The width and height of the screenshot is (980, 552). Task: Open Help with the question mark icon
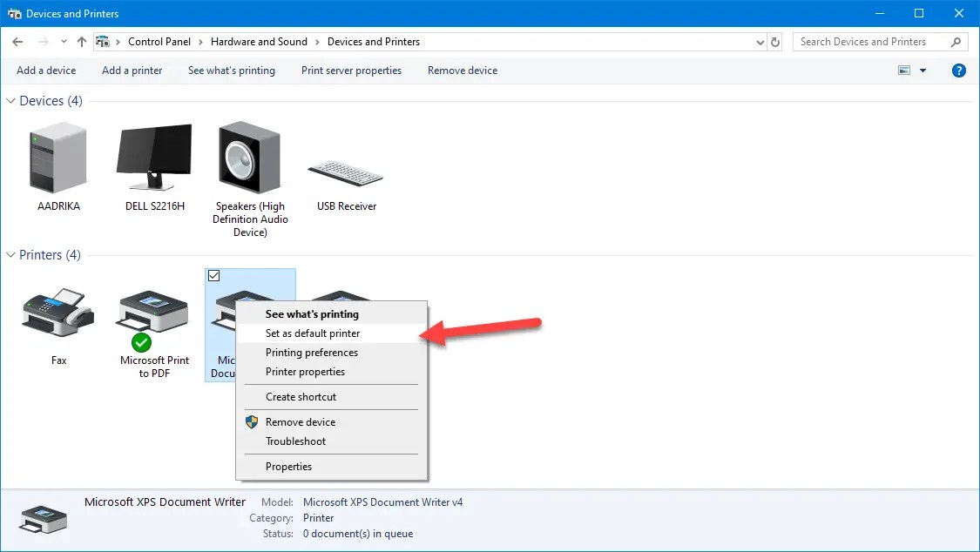959,71
